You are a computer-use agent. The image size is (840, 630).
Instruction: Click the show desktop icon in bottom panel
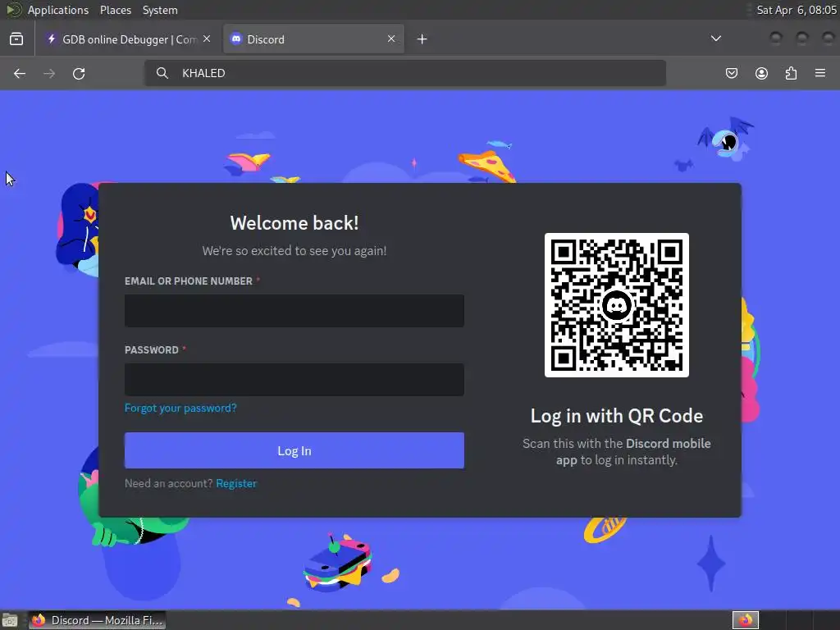(10, 620)
